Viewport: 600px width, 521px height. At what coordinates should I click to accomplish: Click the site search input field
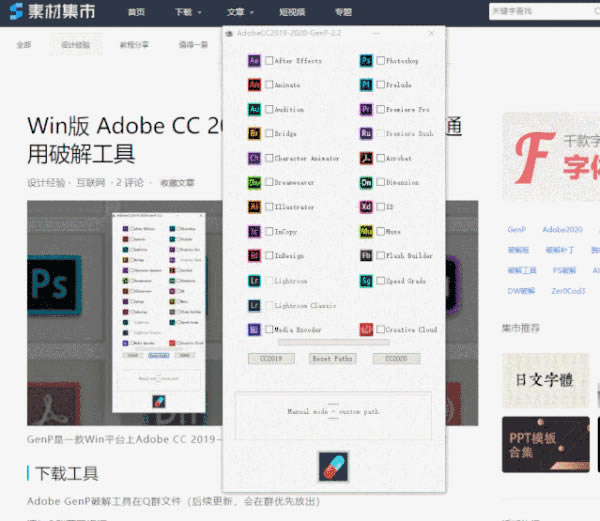coord(545,11)
